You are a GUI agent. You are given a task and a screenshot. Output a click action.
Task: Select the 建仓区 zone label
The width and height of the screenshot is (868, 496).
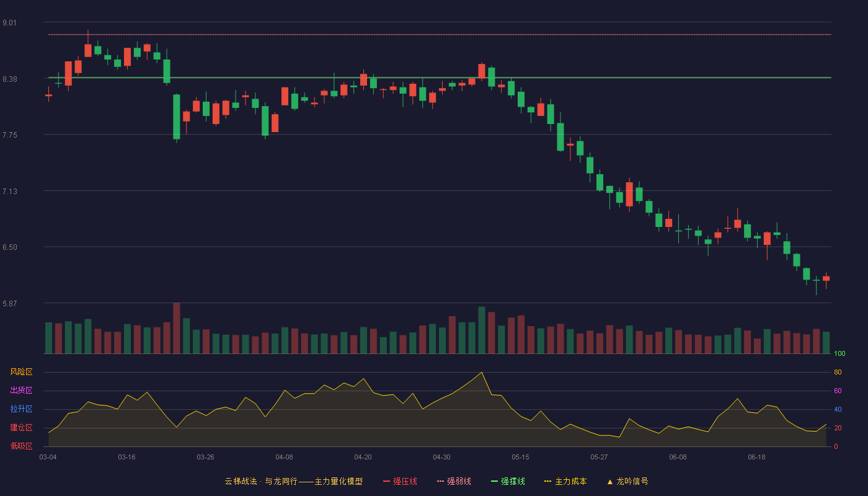21,428
